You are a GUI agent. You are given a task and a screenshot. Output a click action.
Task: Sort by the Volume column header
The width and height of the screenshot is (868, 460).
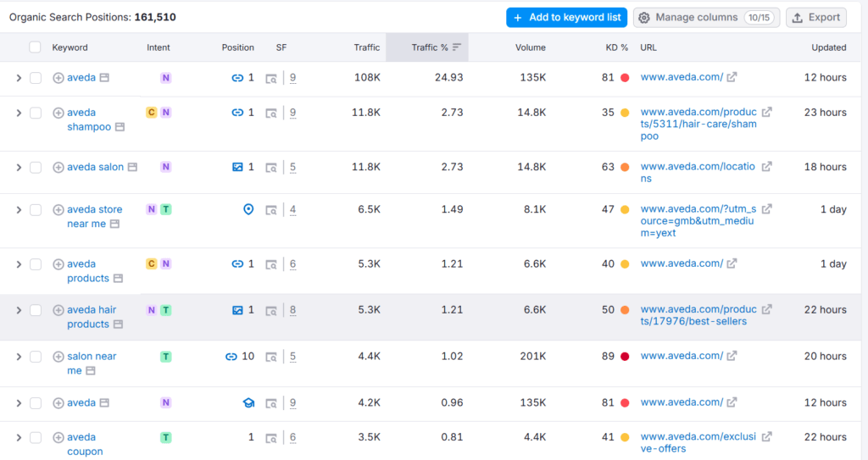[x=531, y=47]
